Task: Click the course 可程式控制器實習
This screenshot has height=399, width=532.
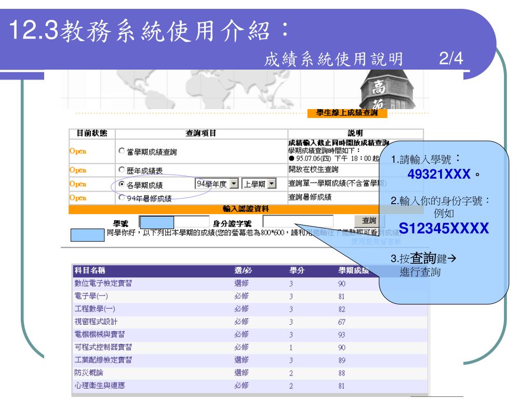Action: pos(103,348)
